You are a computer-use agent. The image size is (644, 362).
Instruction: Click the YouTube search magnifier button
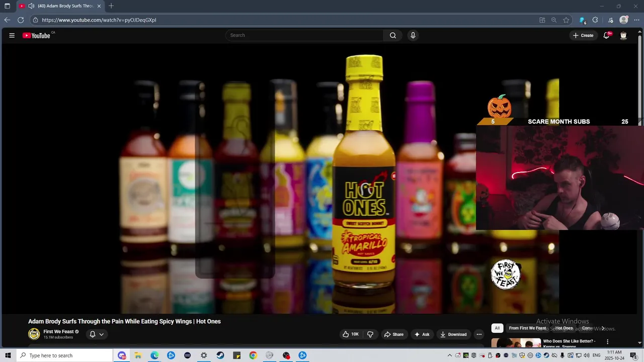(x=393, y=35)
